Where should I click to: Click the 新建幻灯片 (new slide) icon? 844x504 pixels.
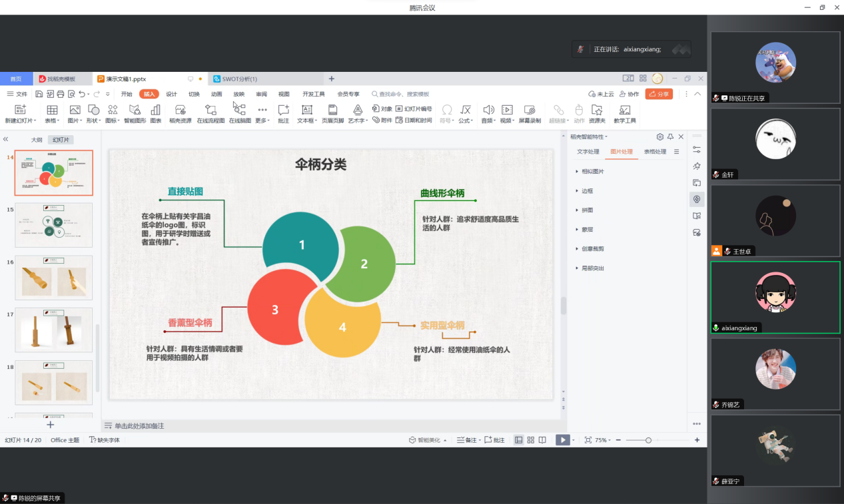point(20,110)
